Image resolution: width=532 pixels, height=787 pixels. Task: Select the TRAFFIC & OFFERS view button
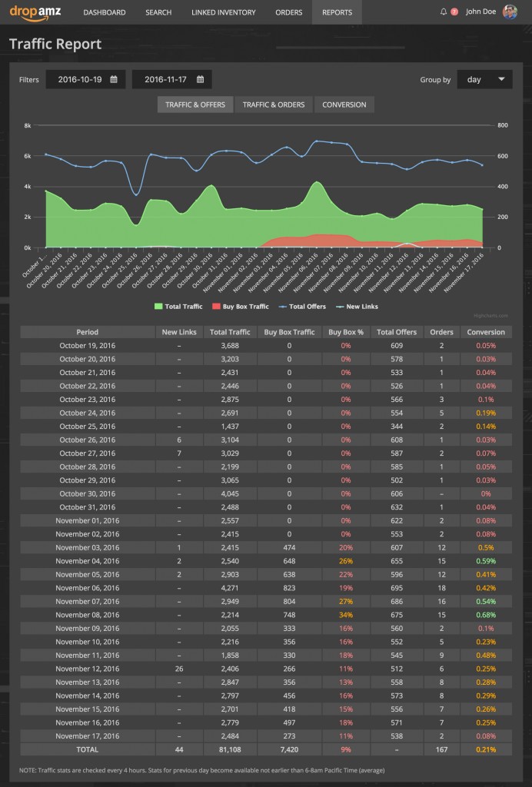[194, 105]
